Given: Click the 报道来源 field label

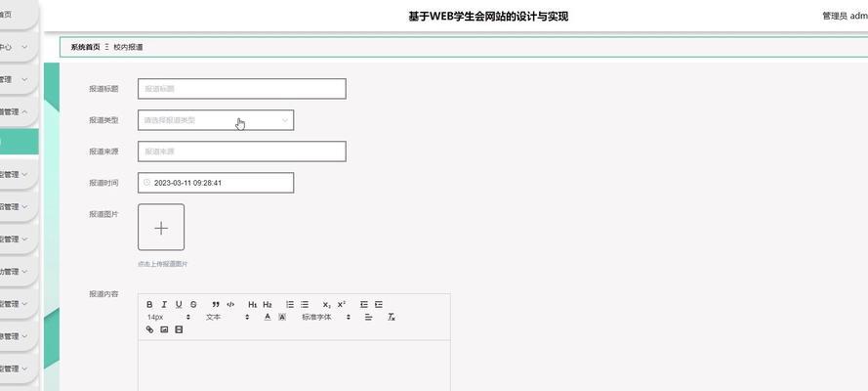Looking at the screenshot, I should click(103, 152).
